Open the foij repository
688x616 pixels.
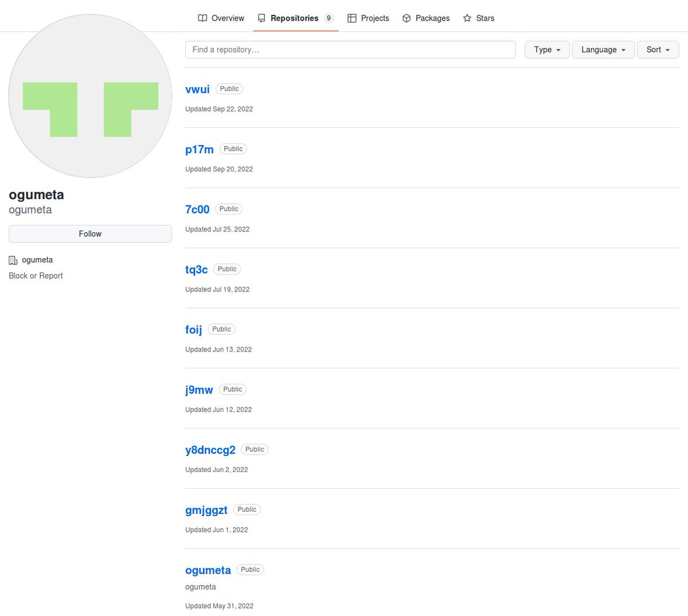[194, 330]
